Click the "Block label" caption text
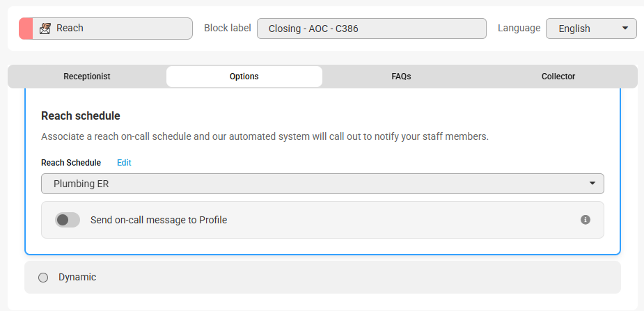This screenshot has width=644, height=311. click(227, 29)
